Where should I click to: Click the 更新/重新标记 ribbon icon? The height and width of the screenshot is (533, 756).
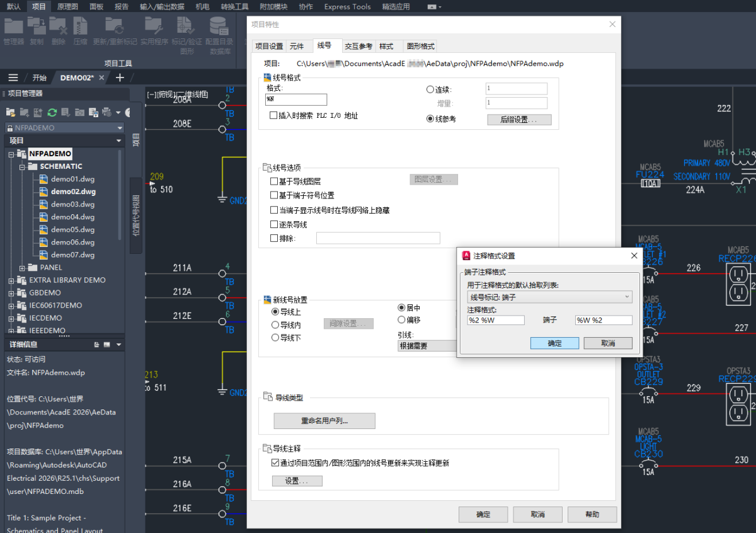click(x=114, y=26)
